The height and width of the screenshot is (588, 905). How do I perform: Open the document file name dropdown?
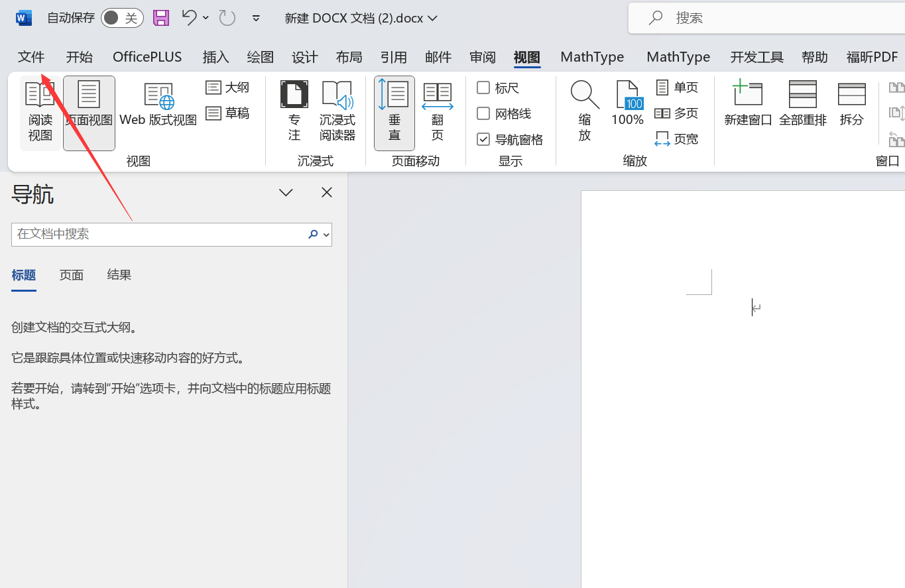pos(433,18)
